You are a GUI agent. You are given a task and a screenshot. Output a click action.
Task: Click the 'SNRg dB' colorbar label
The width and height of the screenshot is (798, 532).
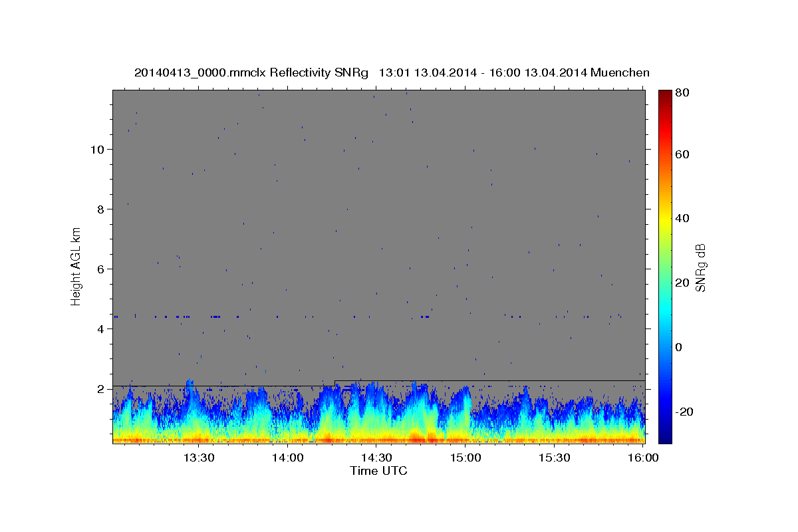pyautogui.click(x=700, y=267)
